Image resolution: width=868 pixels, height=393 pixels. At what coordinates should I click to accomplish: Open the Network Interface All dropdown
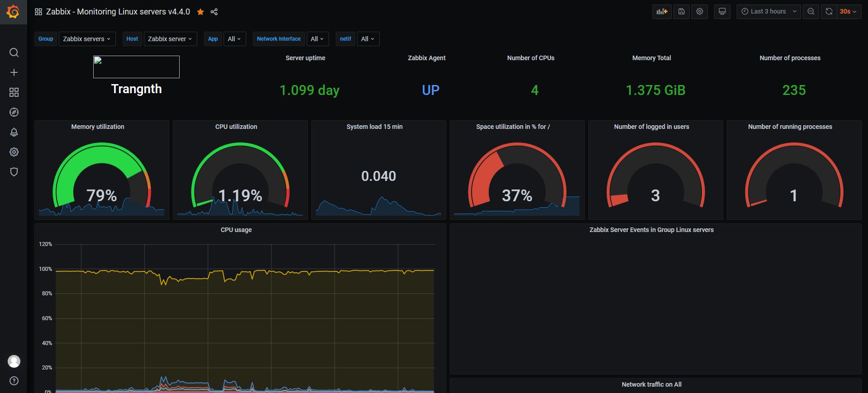[317, 39]
